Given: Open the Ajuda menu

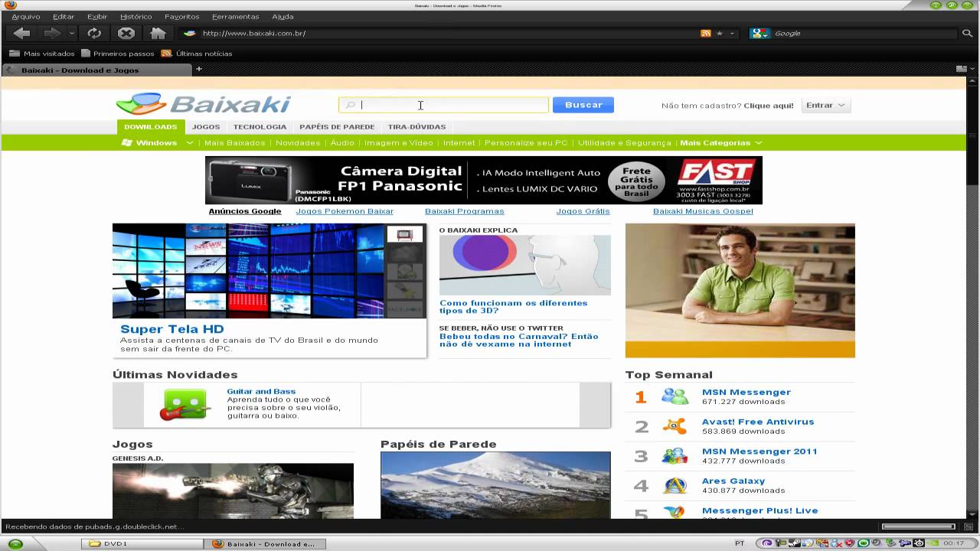Looking at the screenshot, I should click(x=283, y=16).
